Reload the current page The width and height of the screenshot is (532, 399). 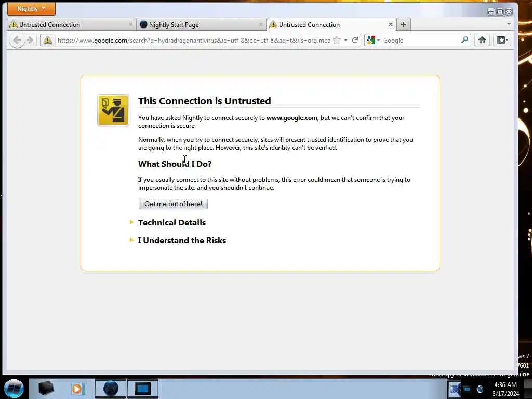[355, 41]
